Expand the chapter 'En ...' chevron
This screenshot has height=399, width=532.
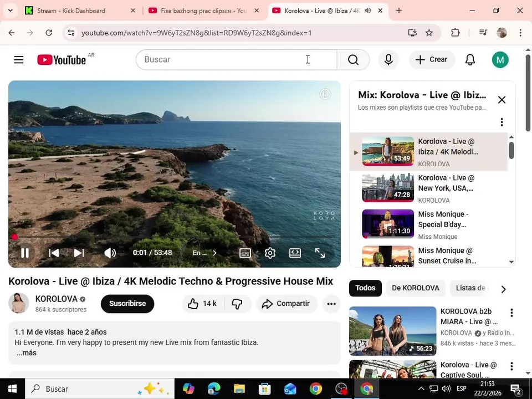pos(214,253)
